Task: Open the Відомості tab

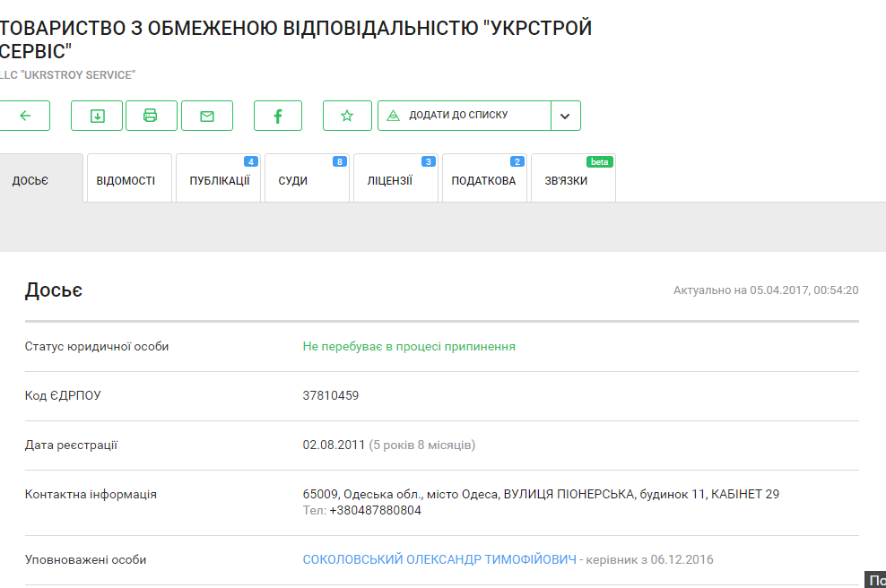Action: pyautogui.click(x=126, y=180)
